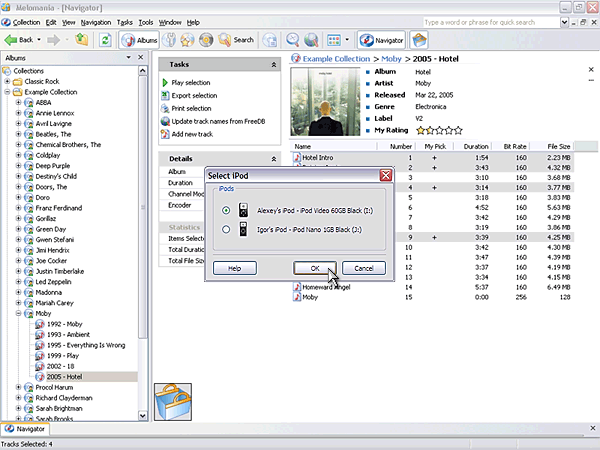Click OK in Select iPod dialog
This screenshot has width=600, height=450.
point(315,268)
